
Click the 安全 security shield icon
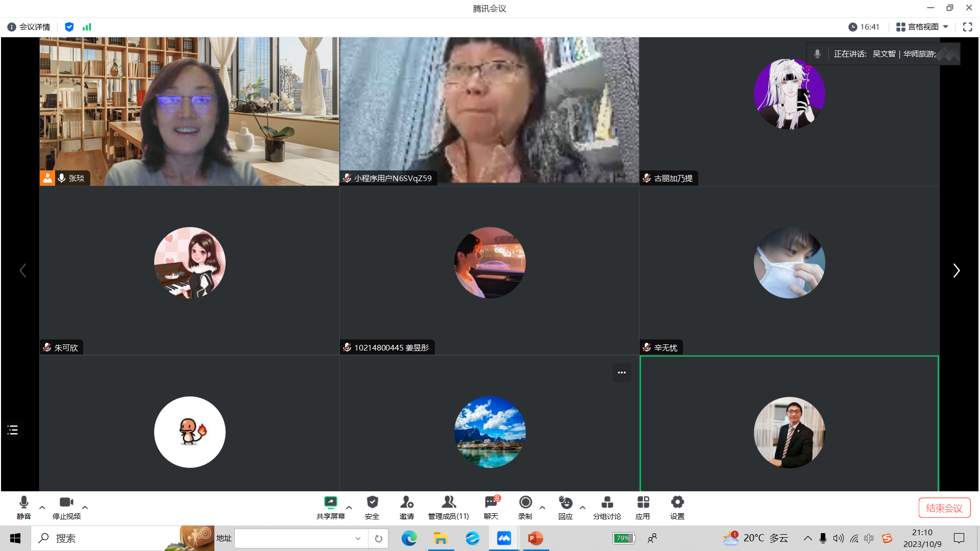coord(372,503)
